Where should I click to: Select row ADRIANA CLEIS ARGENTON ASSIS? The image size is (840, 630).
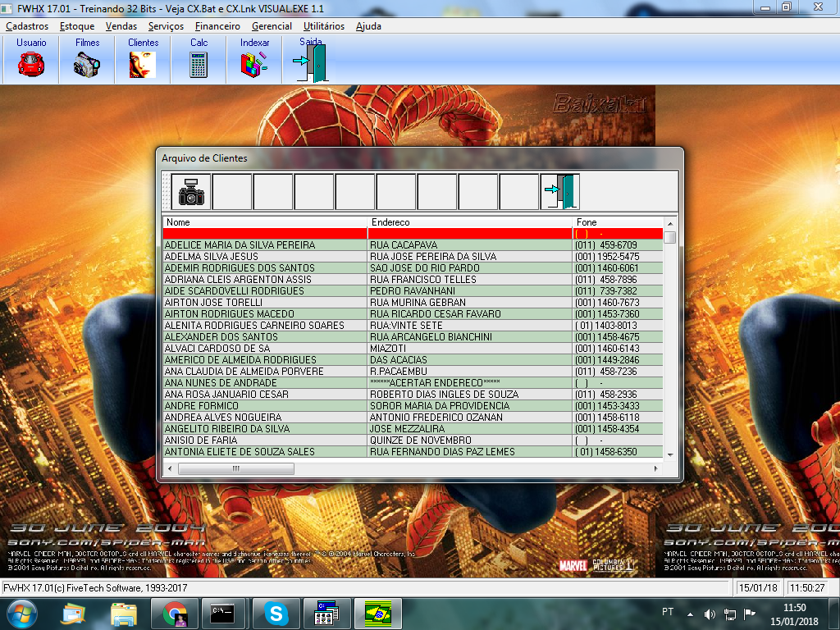[x=413, y=280]
